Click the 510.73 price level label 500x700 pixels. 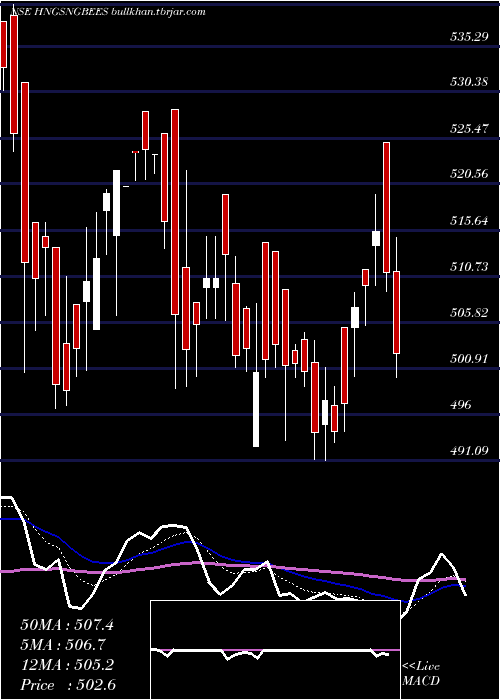(468, 267)
